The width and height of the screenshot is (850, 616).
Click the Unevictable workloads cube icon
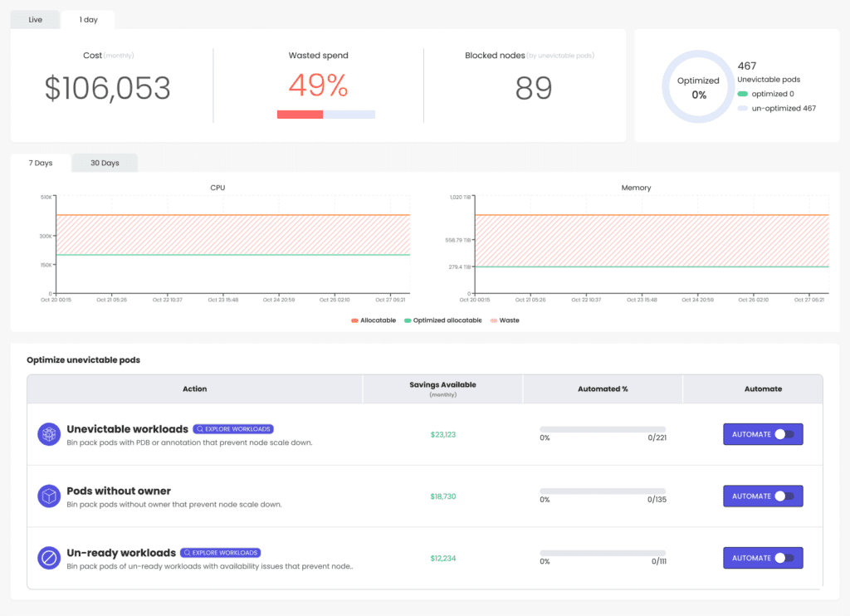49,434
